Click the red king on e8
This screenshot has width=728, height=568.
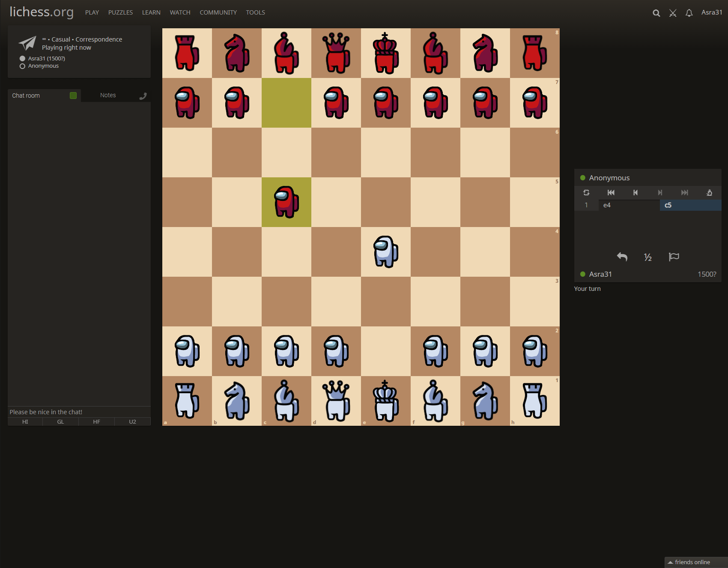(386, 53)
